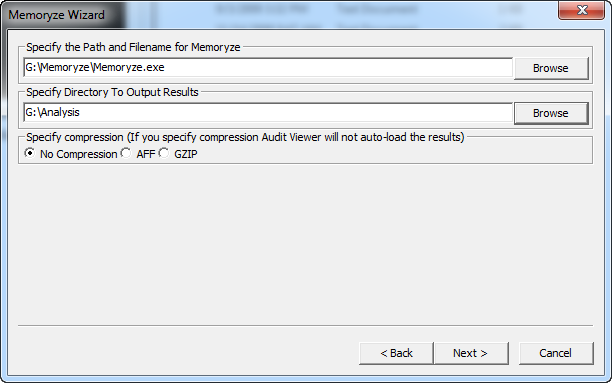Cancel the Memoryze Wizard
612x383 pixels.
(556, 353)
